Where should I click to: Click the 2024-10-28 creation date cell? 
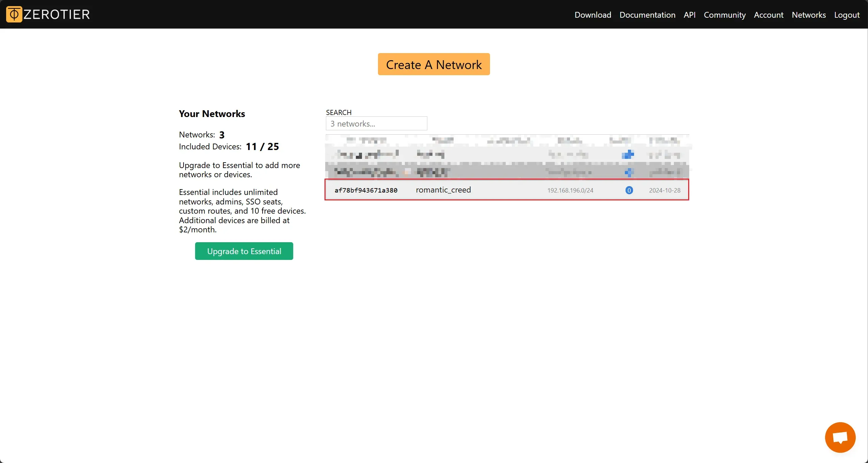coord(664,190)
